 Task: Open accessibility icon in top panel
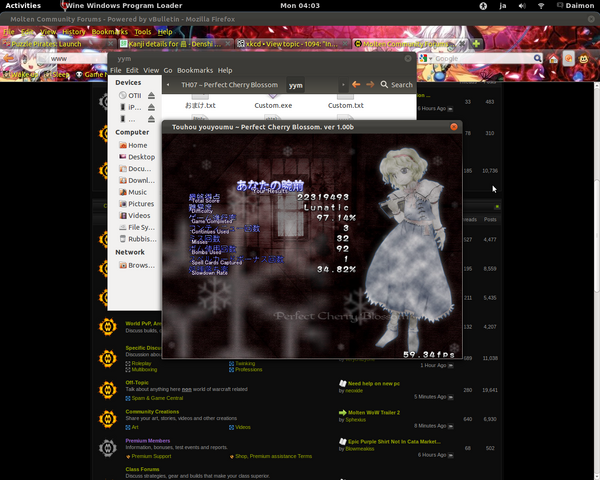pos(483,6)
